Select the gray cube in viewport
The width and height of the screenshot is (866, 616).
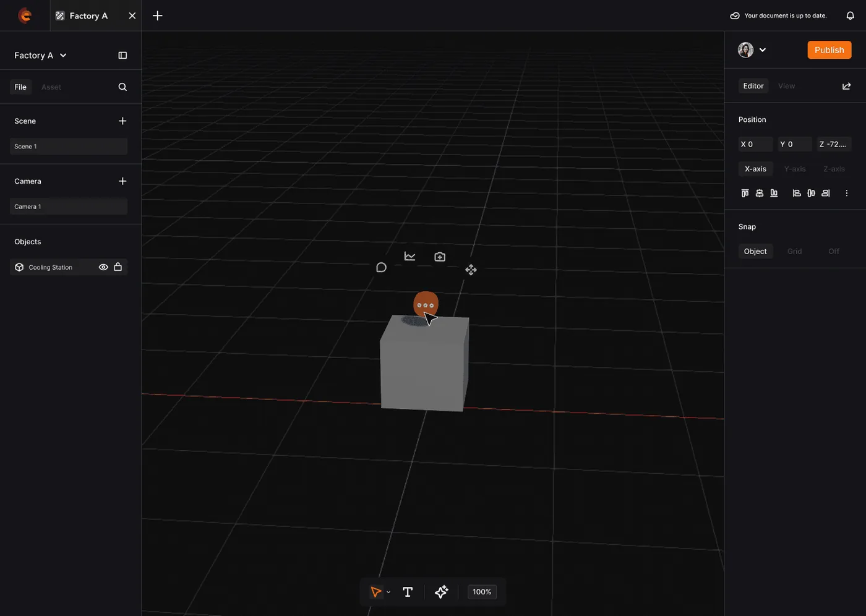tap(424, 365)
